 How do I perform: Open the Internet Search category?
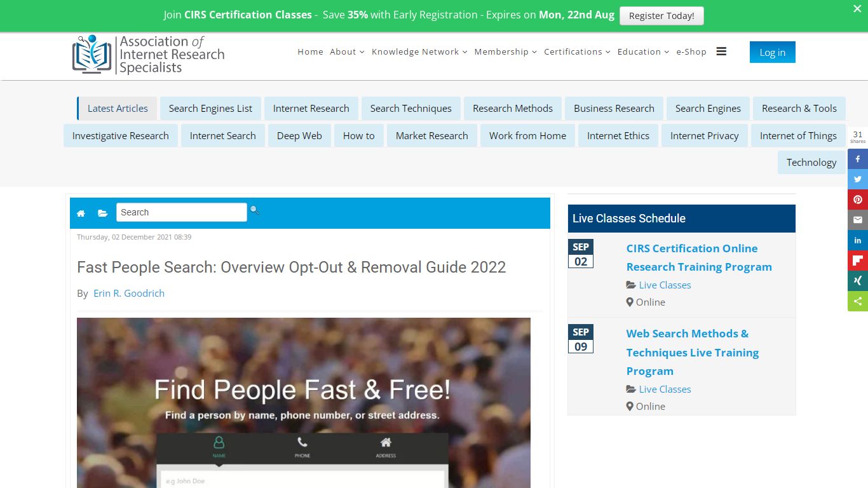click(223, 136)
